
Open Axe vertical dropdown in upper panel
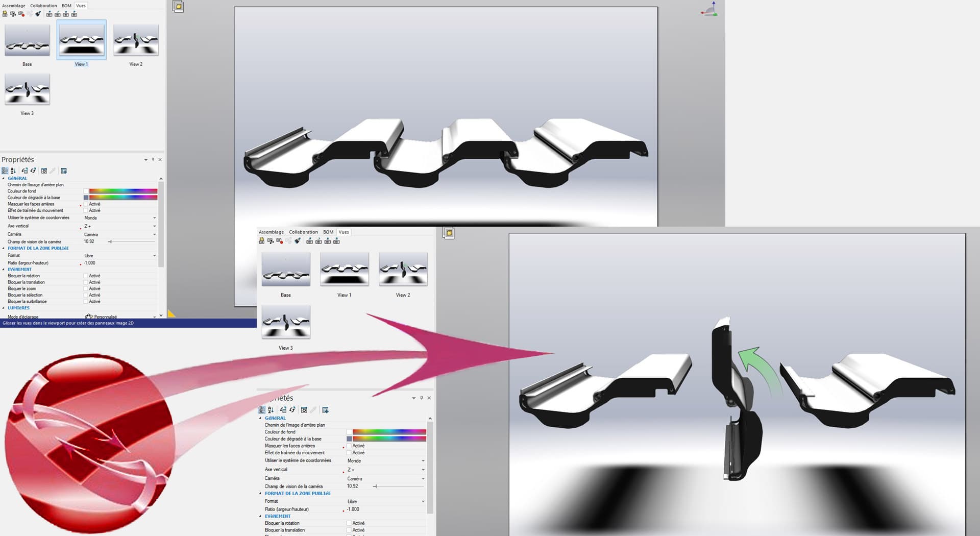pyautogui.click(x=155, y=226)
